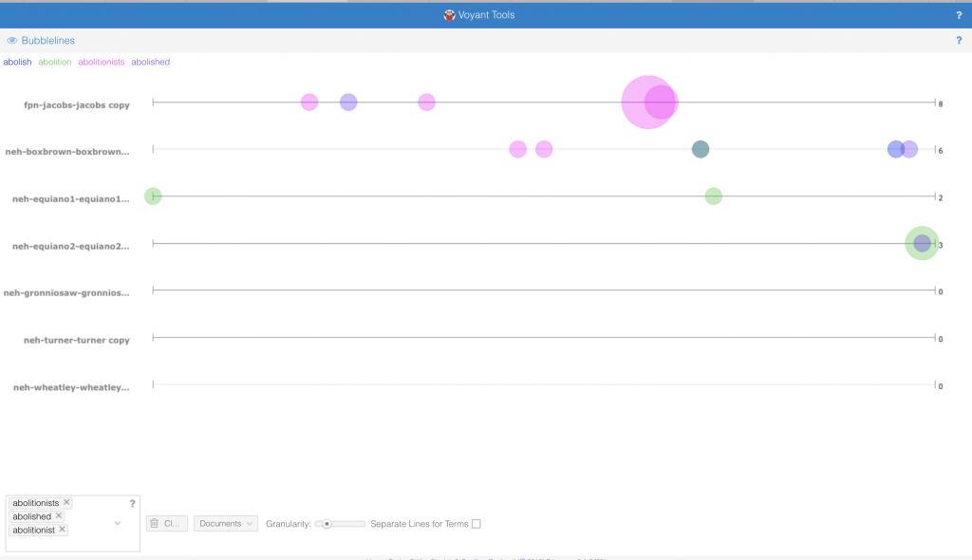This screenshot has width=972, height=560.
Task: Toggle the pink 'abolitionists' legend term
Action: point(101,62)
